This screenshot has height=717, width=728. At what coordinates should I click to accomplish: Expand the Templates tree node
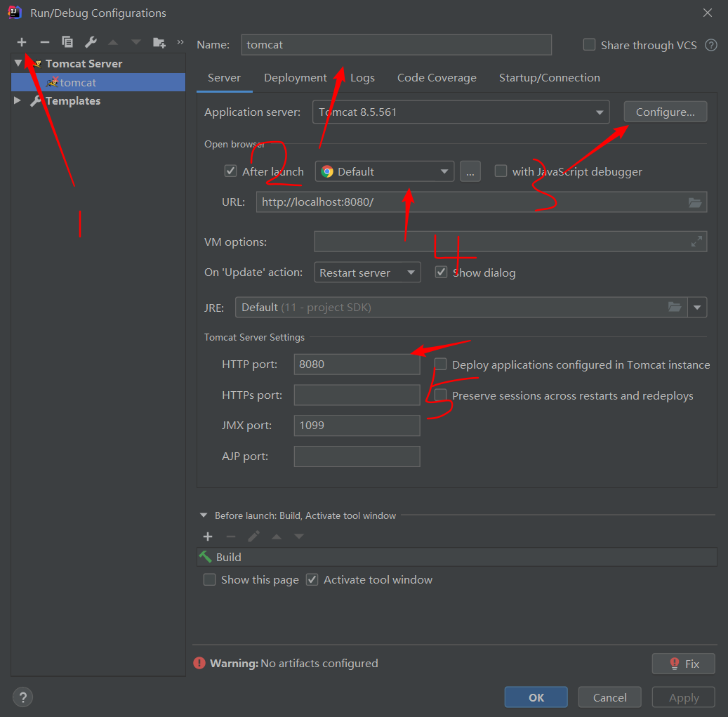tap(18, 100)
